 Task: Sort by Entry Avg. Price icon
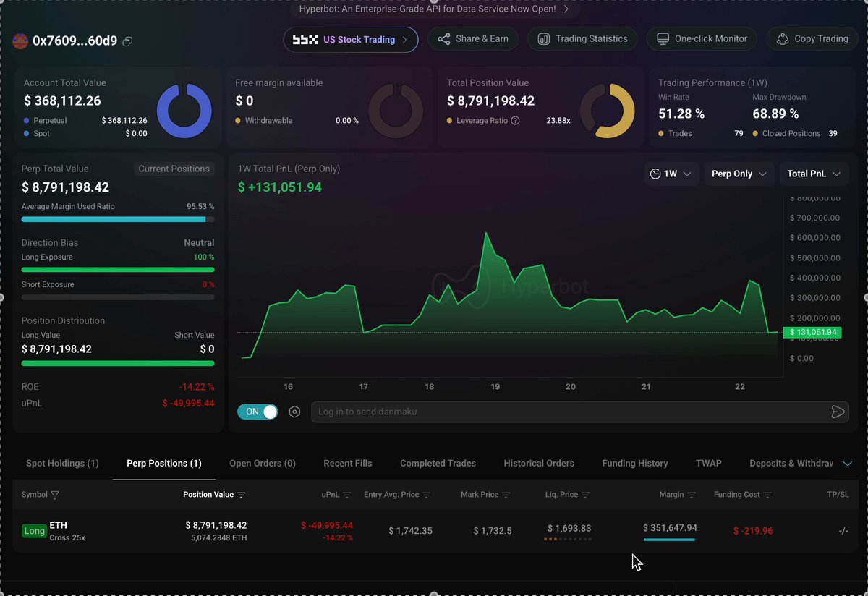[427, 495]
